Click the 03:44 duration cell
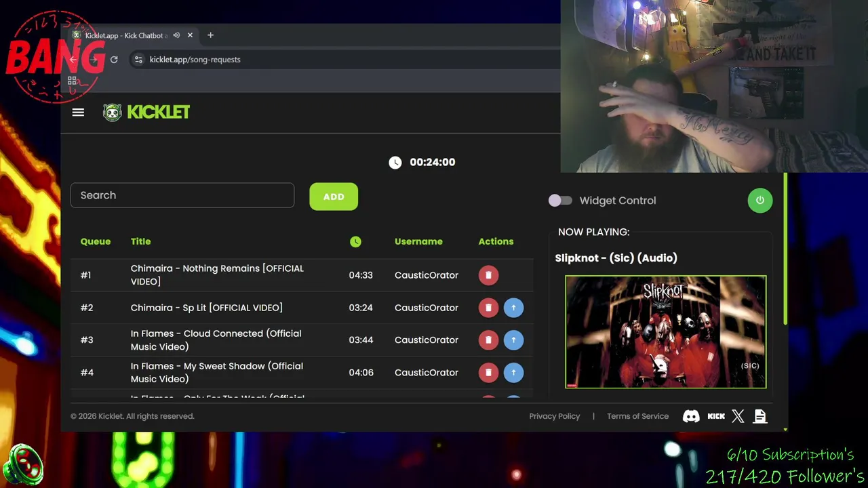The image size is (868, 488). click(x=361, y=340)
